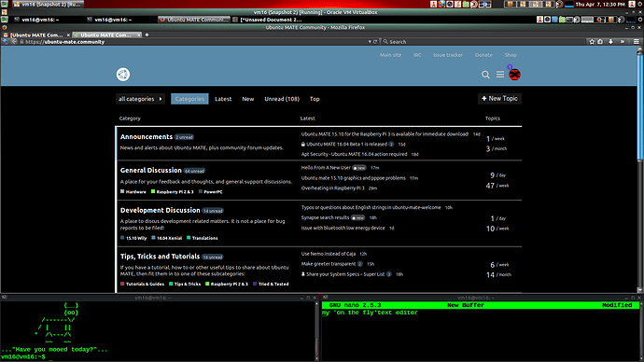The height and width of the screenshot is (362, 644).
Task: Close the first Ubuntu MATE Community tab
Action: tap(68, 35)
